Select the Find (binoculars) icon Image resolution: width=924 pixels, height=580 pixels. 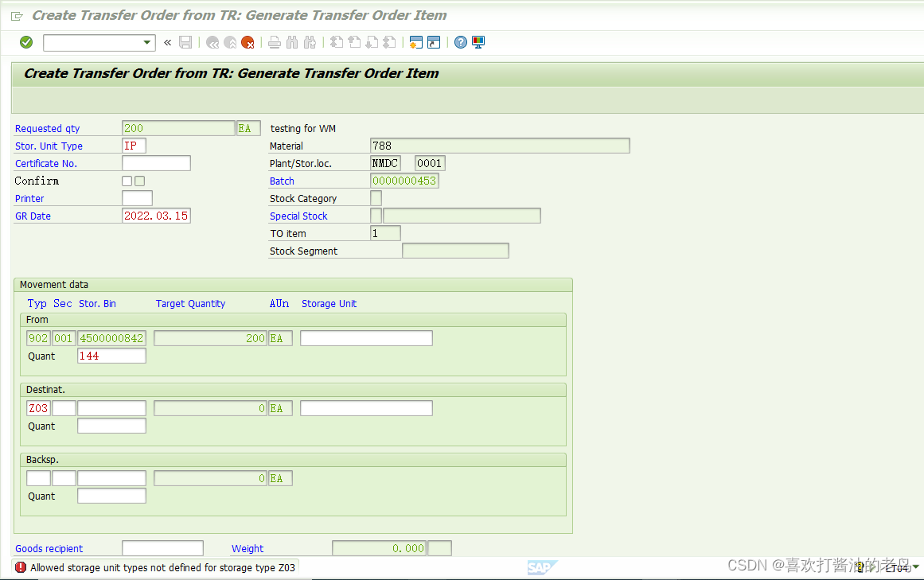point(290,42)
